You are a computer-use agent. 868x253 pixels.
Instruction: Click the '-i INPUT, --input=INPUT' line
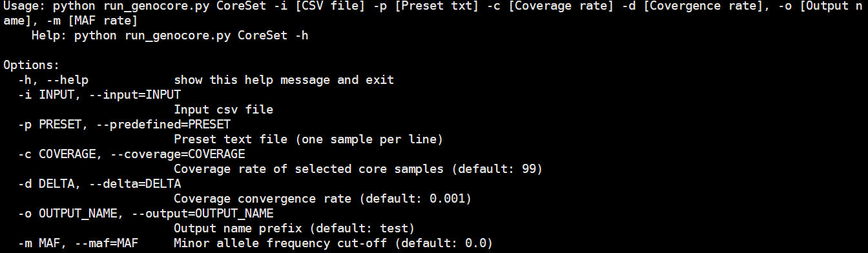tap(99, 95)
